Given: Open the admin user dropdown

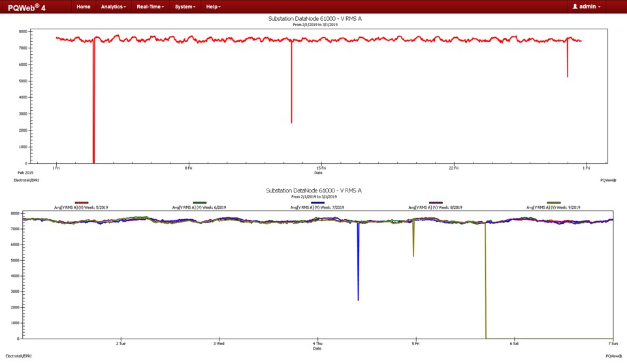Looking at the screenshot, I should (x=587, y=7).
